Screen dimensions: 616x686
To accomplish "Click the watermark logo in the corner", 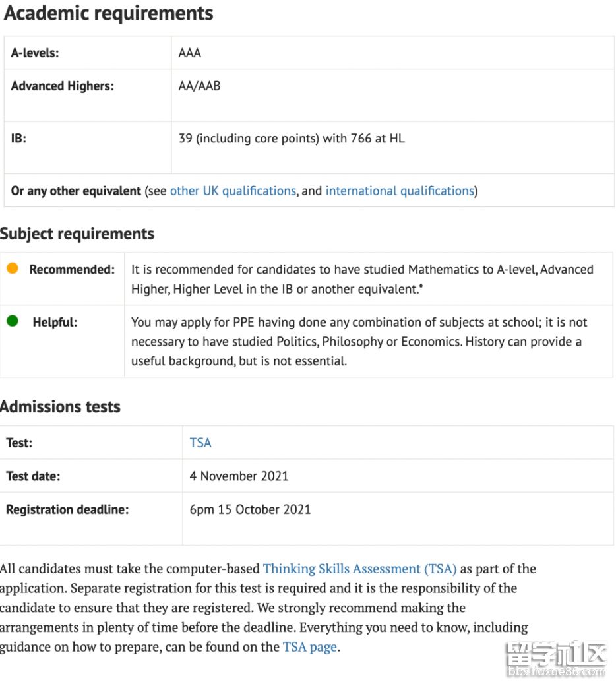I will (555, 658).
